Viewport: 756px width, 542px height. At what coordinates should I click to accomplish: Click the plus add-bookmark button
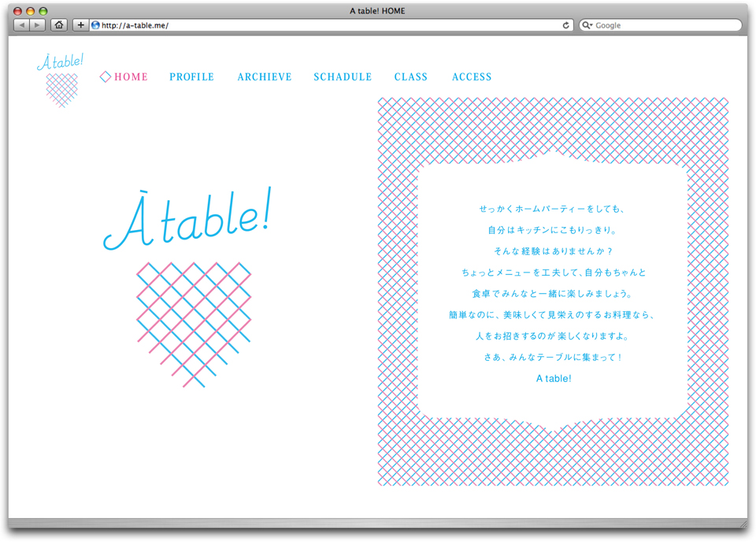tap(80, 25)
